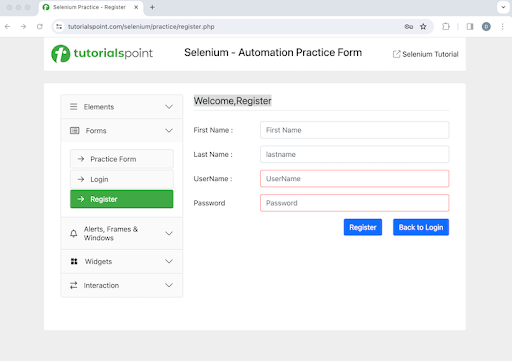Toggle the browser side panel icon
This screenshot has height=361, width=512.
[470, 26]
